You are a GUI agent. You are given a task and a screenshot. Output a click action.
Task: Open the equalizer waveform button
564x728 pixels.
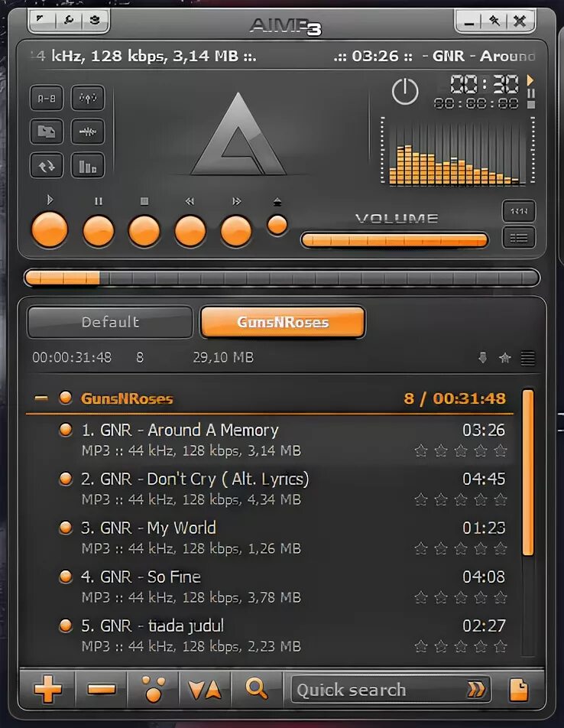tap(88, 132)
